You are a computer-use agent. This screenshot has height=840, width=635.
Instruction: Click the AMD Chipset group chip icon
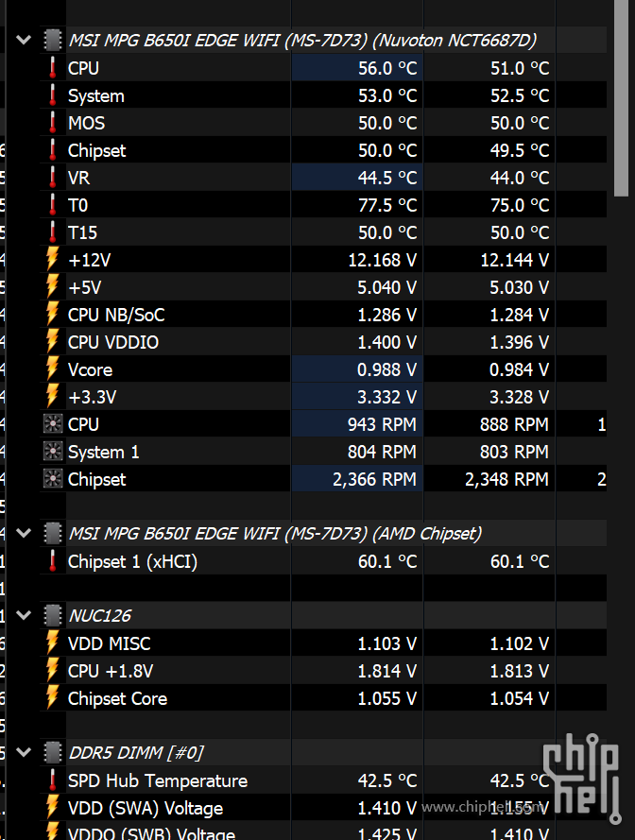(x=53, y=533)
